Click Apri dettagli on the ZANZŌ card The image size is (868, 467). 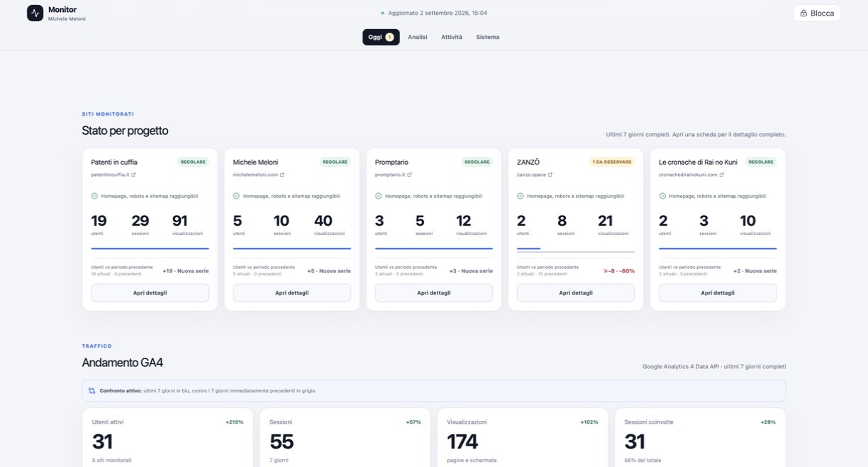pyautogui.click(x=576, y=293)
